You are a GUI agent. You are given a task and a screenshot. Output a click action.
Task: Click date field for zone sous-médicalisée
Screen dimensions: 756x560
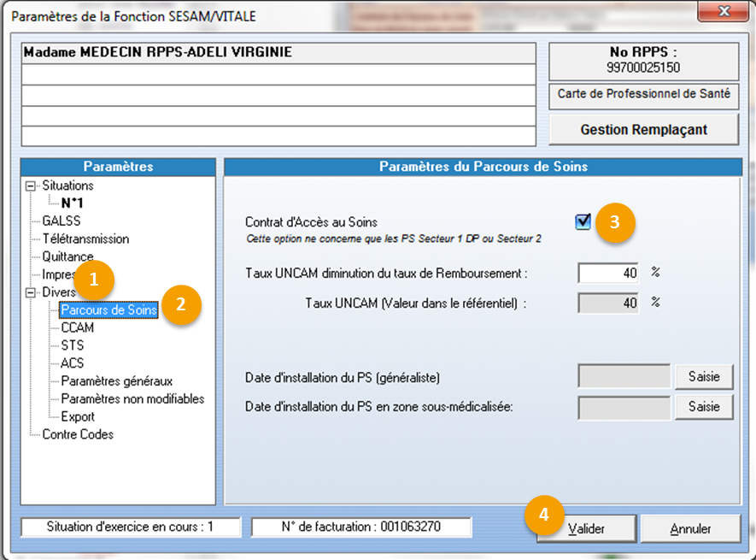point(624,408)
